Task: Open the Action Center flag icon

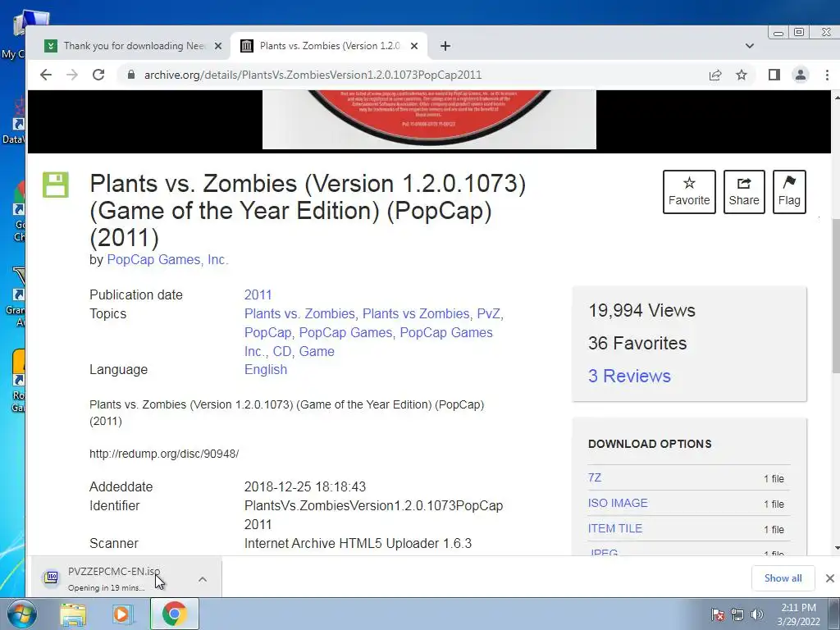Action: pyautogui.click(x=718, y=614)
